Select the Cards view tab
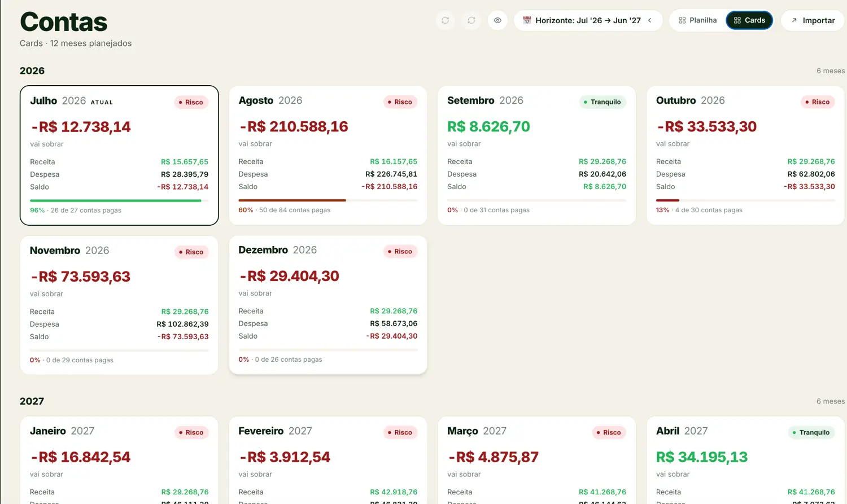This screenshot has width=847, height=504. 749,20
